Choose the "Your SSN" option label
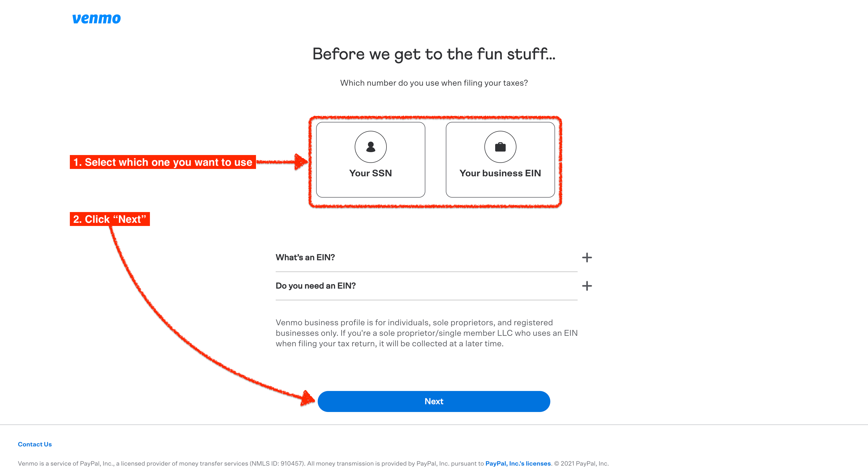This screenshot has width=868, height=474. click(x=370, y=173)
